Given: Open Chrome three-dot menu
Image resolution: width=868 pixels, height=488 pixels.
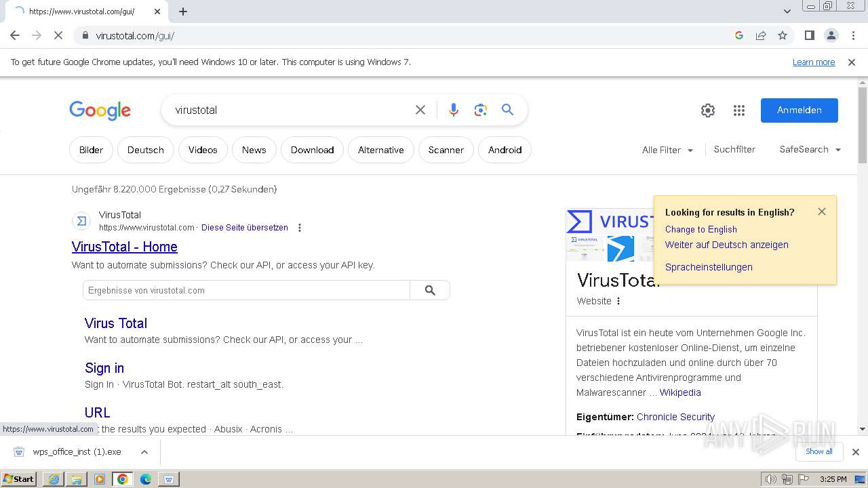Looking at the screenshot, I should [x=853, y=35].
